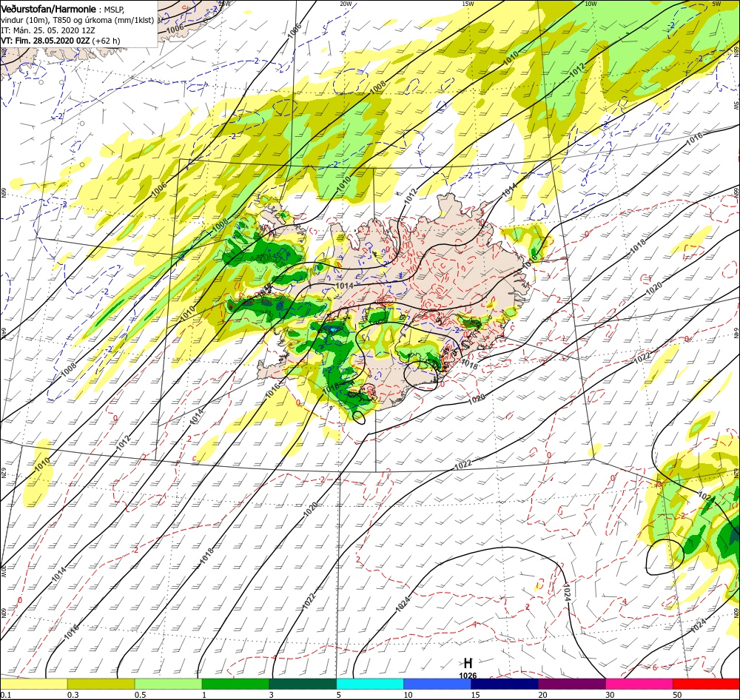Choose the navy 15–20 legend band

pyautogui.click(x=505, y=684)
